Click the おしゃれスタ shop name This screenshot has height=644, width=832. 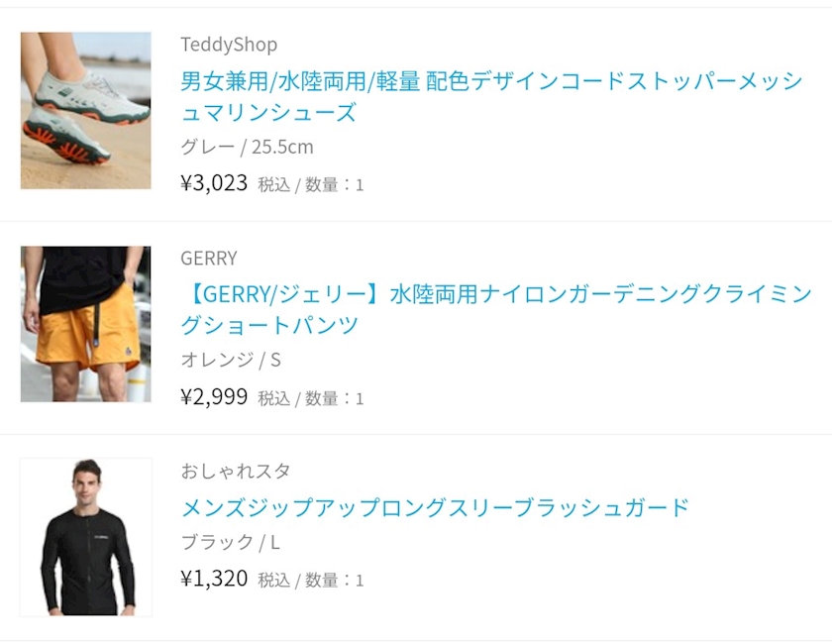click(x=236, y=471)
